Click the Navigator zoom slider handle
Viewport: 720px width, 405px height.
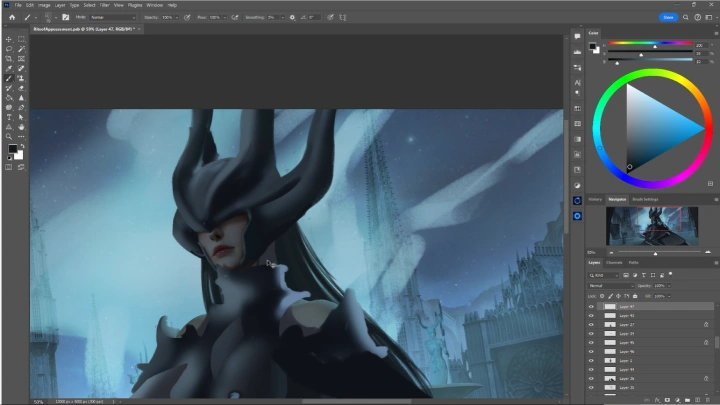[655, 253]
